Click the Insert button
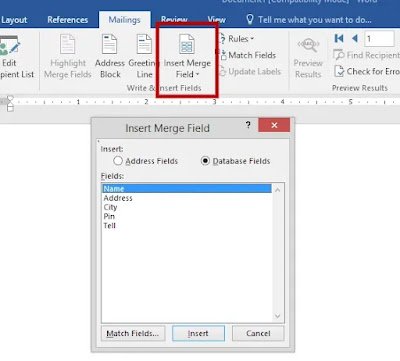Image resolution: width=400 pixels, height=361 pixels. (x=198, y=333)
